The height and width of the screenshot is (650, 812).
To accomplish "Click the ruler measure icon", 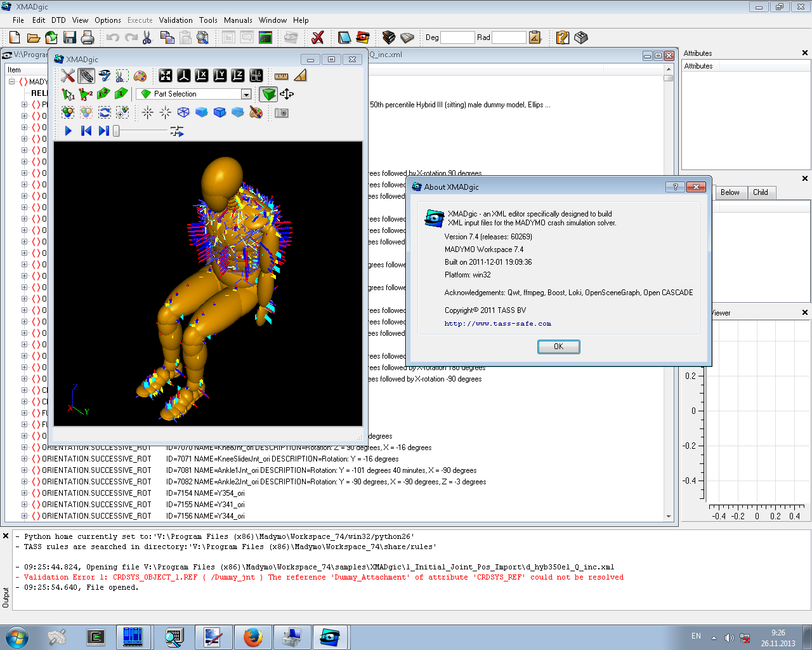I will pyautogui.click(x=281, y=76).
